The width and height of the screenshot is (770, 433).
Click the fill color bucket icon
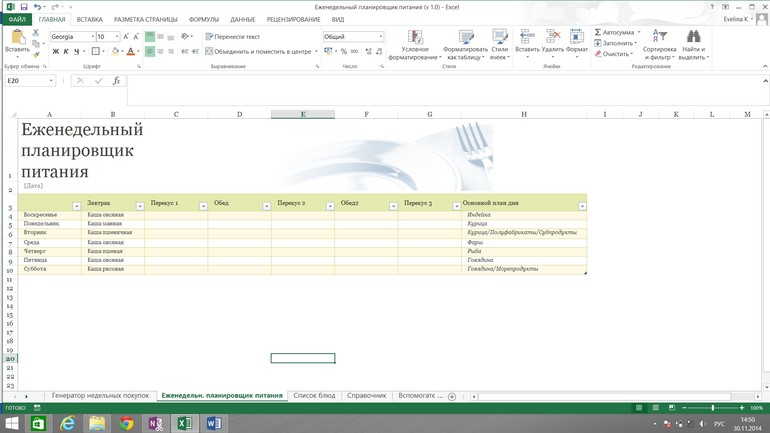[114, 52]
